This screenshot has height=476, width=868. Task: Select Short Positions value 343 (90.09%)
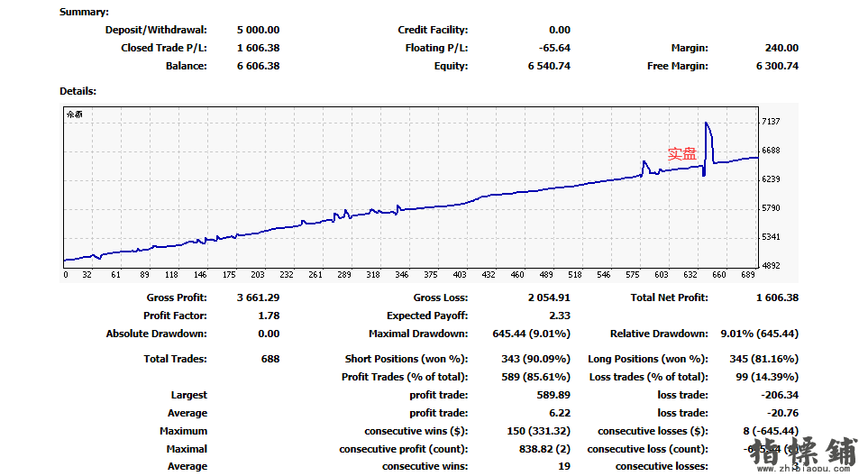click(536, 359)
